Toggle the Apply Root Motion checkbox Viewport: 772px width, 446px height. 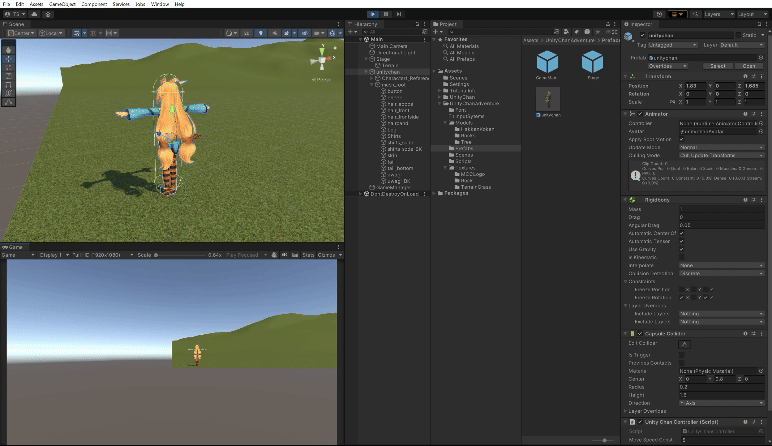pyautogui.click(x=682, y=139)
